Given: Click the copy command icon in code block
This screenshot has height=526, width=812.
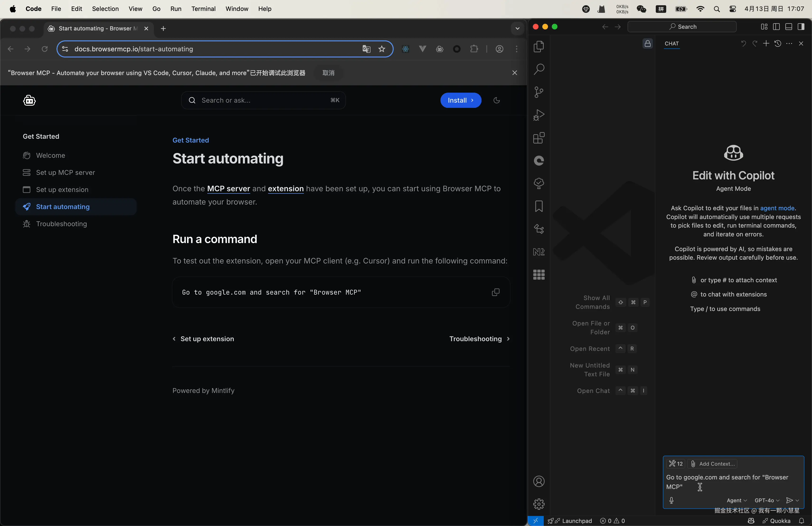Looking at the screenshot, I should (495, 292).
